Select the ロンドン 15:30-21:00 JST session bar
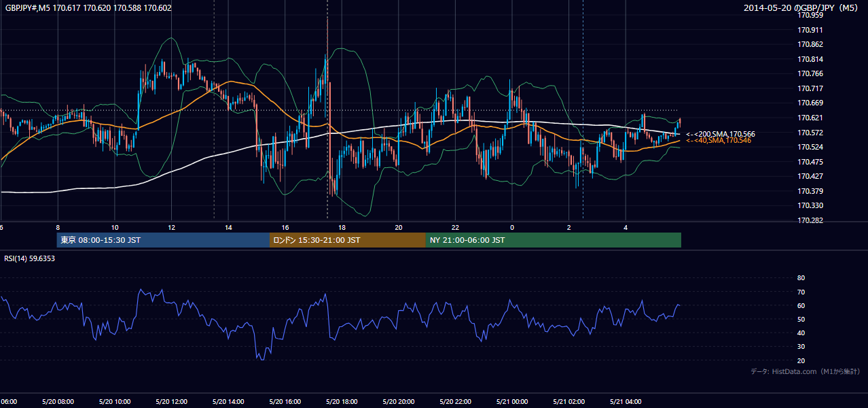Viewport: 868px width, 408px height. [348, 240]
